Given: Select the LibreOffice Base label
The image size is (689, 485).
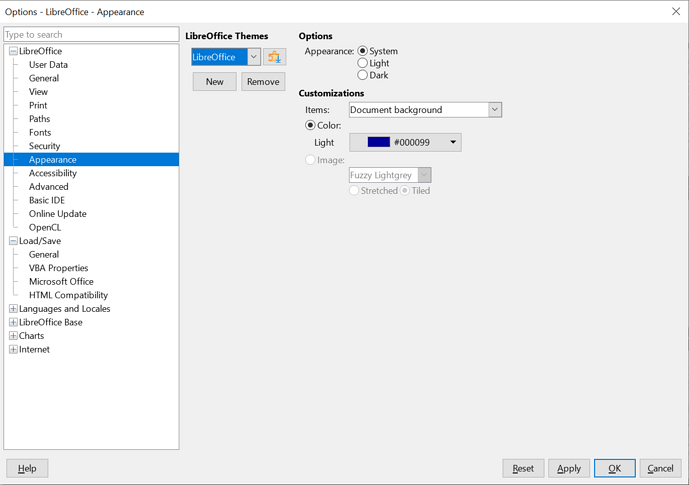Looking at the screenshot, I should coord(51,322).
